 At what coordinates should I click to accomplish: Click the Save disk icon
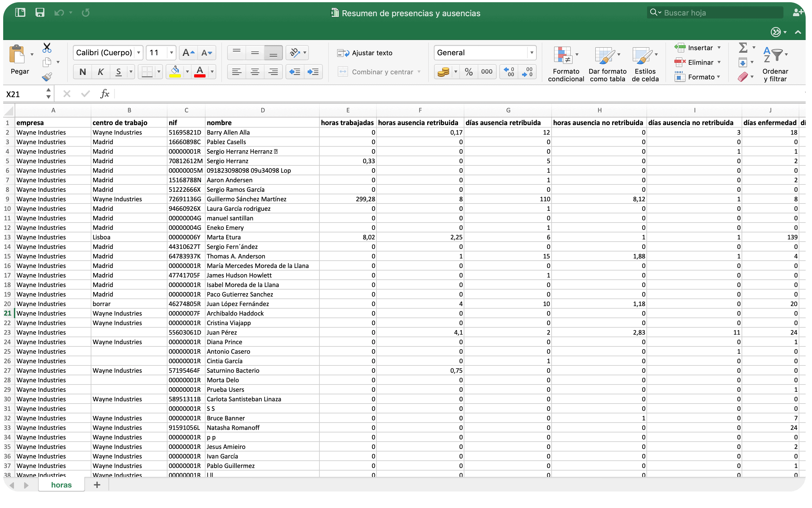(40, 13)
